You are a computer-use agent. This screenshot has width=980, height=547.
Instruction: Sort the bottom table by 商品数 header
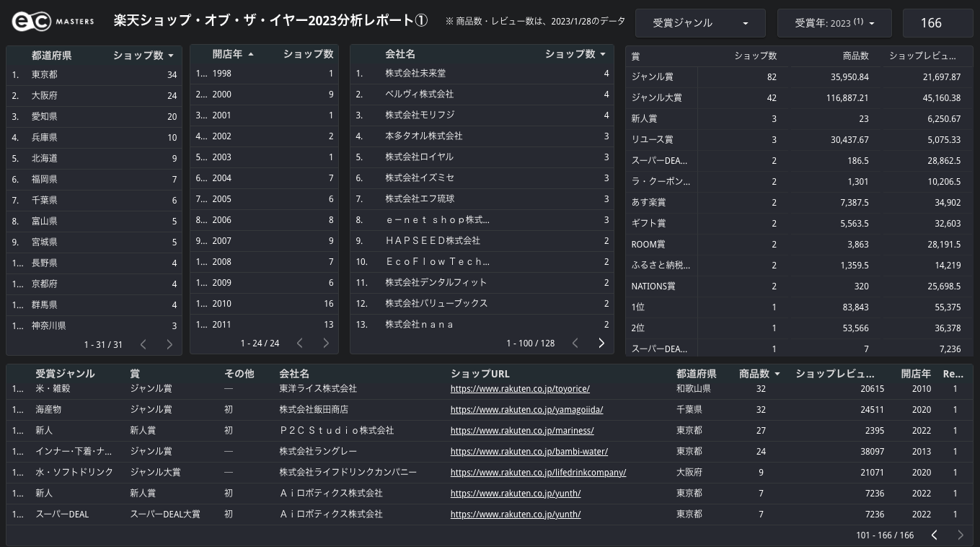[759, 374]
